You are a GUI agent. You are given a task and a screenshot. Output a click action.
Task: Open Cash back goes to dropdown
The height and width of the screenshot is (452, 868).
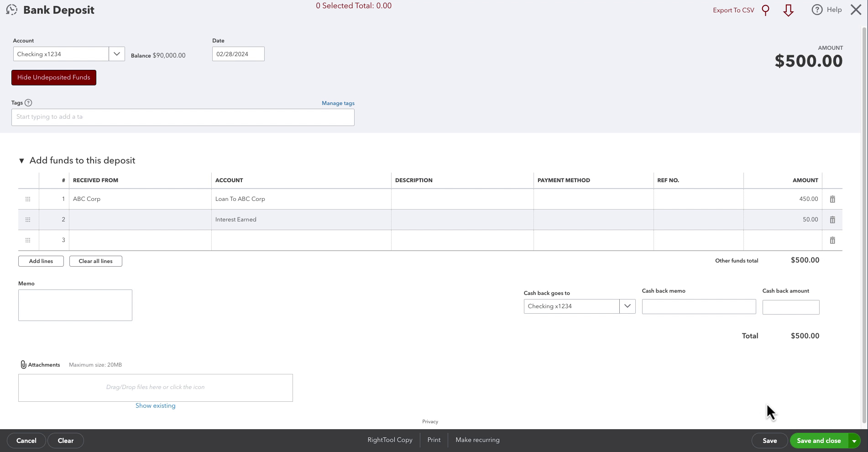click(627, 306)
